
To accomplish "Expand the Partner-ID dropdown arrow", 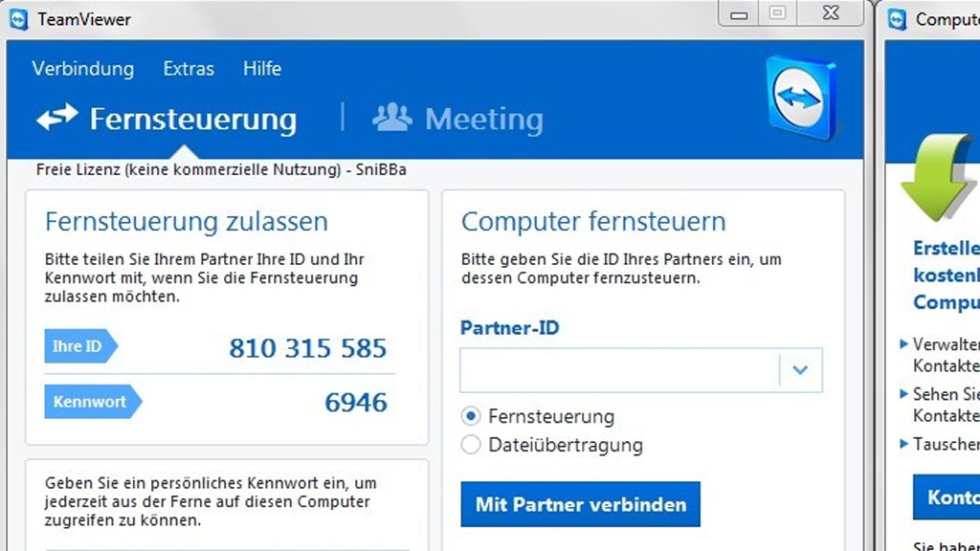I will [801, 370].
